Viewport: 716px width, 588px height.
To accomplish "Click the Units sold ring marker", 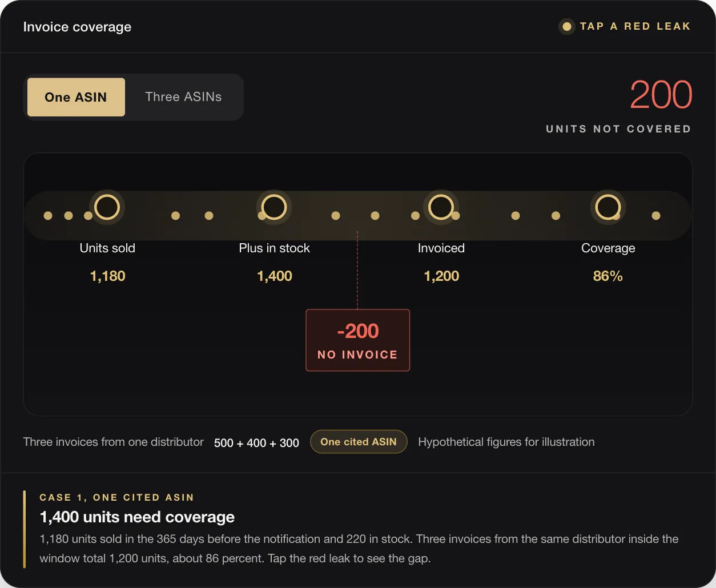I will tap(107, 207).
